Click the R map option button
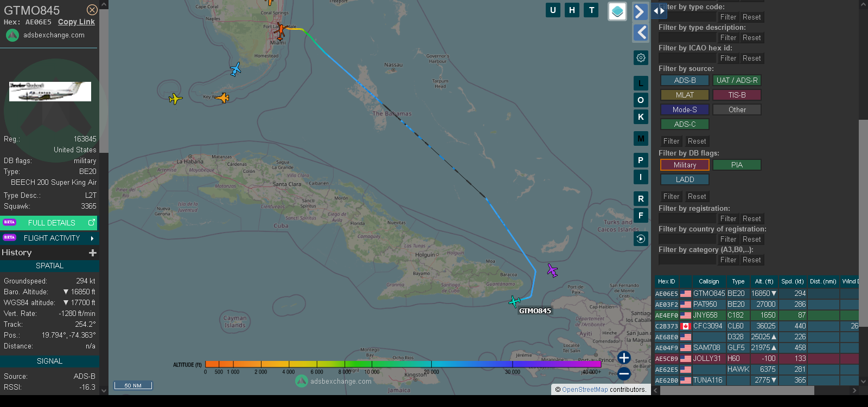This screenshot has height=407, width=868. click(x=641, y=198)
